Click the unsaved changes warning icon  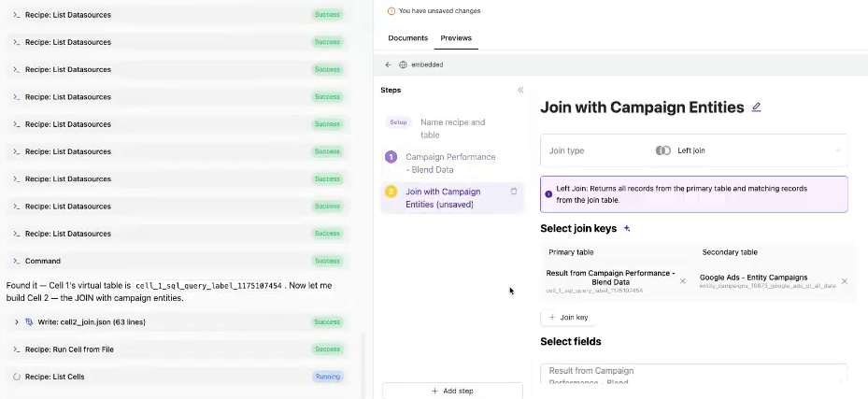point(391,11)
